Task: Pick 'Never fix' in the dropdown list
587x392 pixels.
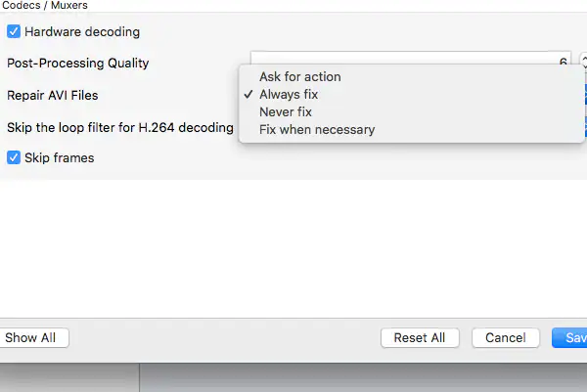Action: tap(286, 112)
